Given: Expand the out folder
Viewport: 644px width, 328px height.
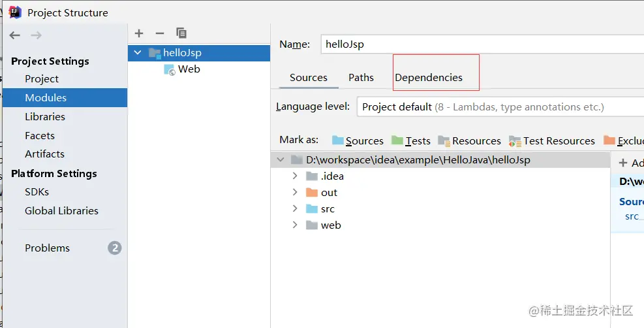Looking at the screenshot, I should click(x=294, y=192).
